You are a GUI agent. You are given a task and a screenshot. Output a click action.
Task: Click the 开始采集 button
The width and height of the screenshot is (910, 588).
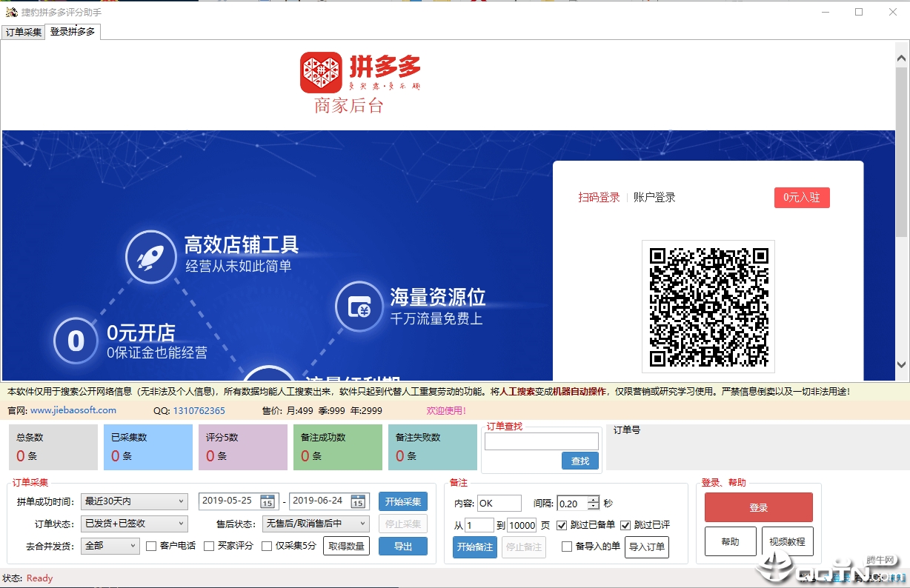pyautogui.click(x=403, y=501)
